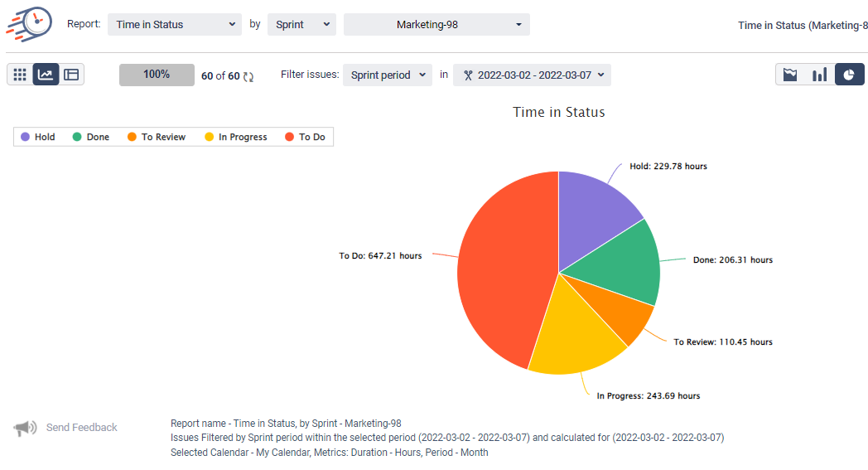Toggle To Review series in legend
This screenshot has width=868, height=470.
(157, 137)
